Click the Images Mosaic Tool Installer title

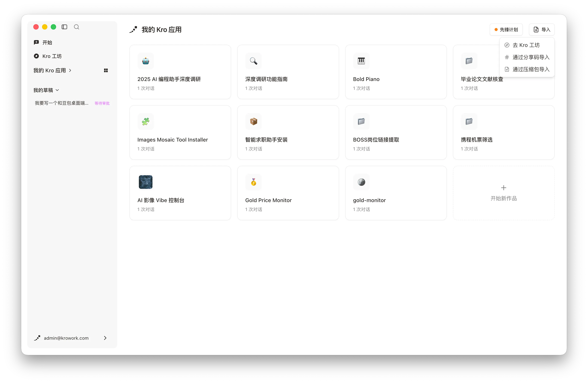coord(172,140)
